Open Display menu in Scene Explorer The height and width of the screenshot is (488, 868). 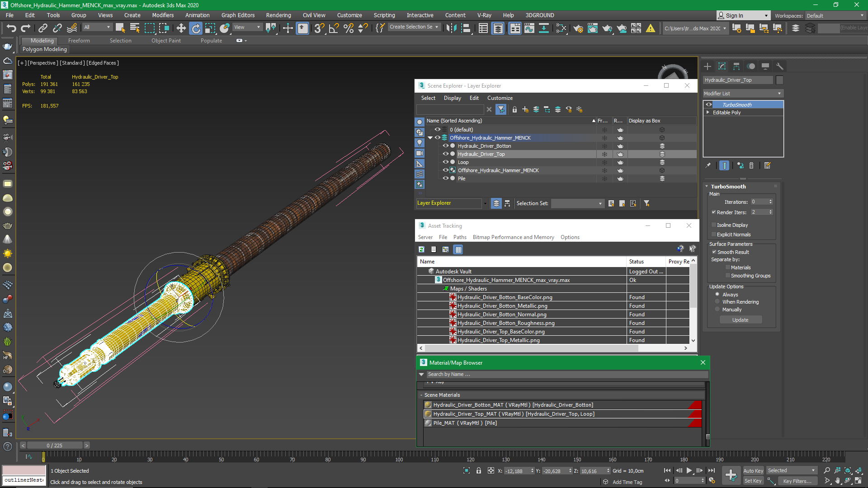[x=453, y=98]
